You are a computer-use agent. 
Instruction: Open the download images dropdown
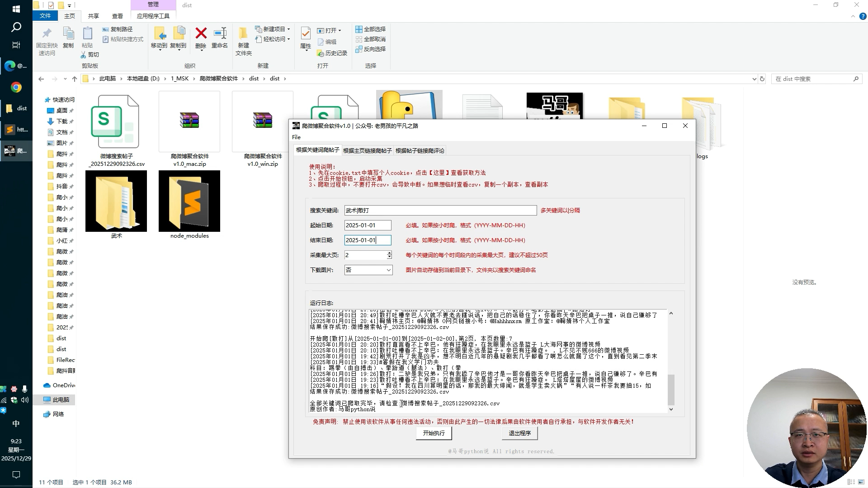coord(388,270)
